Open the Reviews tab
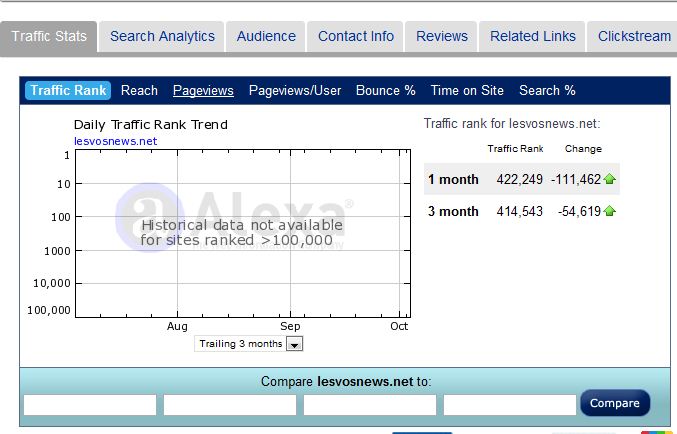 [x=442, y=37]
